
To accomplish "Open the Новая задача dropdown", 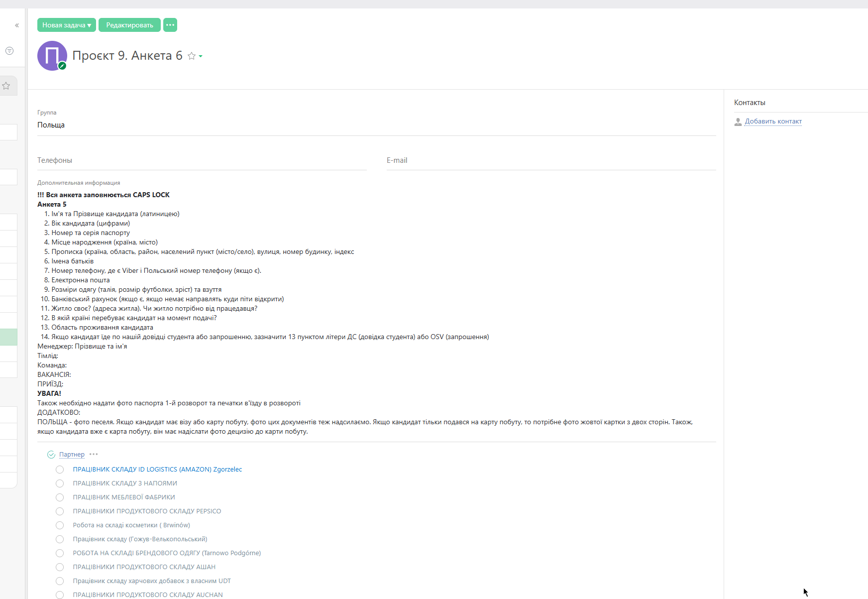I will coord(66,25).
